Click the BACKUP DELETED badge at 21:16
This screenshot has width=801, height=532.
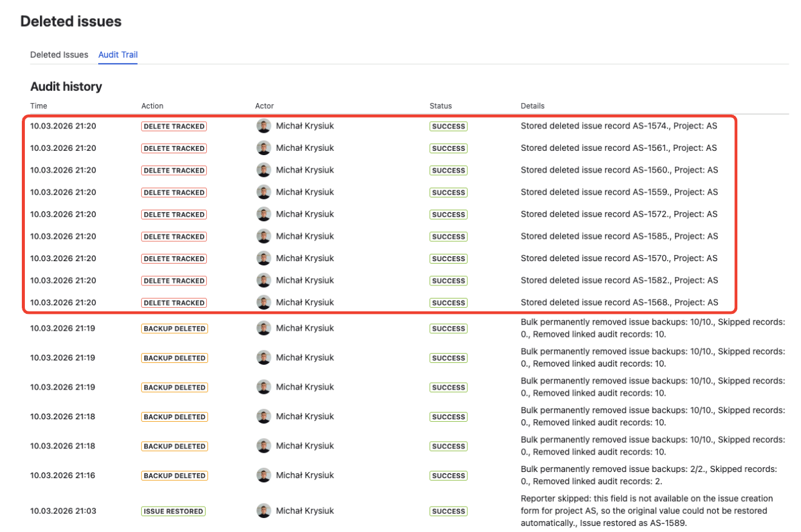[x=174, y=475]
